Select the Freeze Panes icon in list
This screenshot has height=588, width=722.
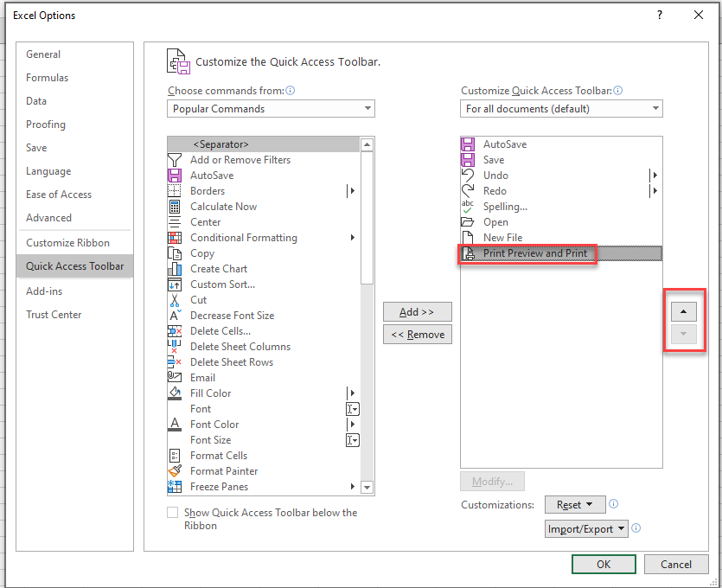175,487
